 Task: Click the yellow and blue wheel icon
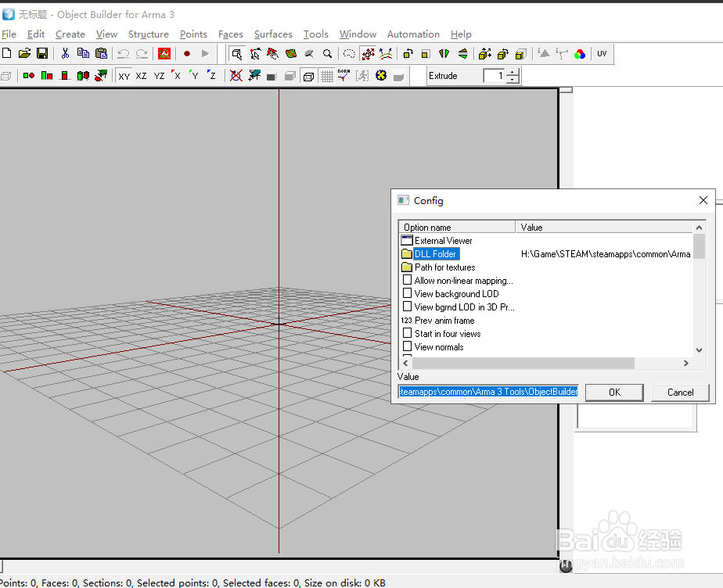[381, 75]
